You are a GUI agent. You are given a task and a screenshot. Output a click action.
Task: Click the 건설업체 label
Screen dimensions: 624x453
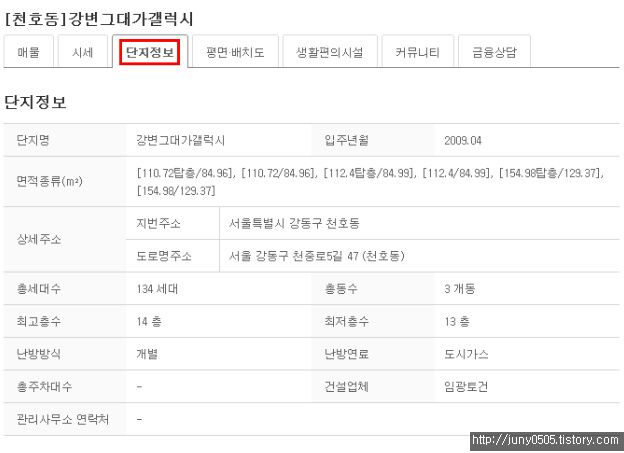pos(347,387)
